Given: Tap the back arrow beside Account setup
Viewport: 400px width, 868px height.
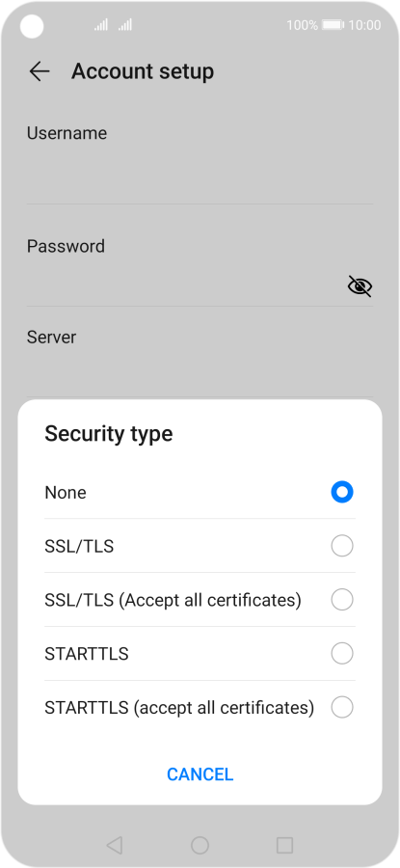Looking at the screenshot, I should click(x=40, y=71).
